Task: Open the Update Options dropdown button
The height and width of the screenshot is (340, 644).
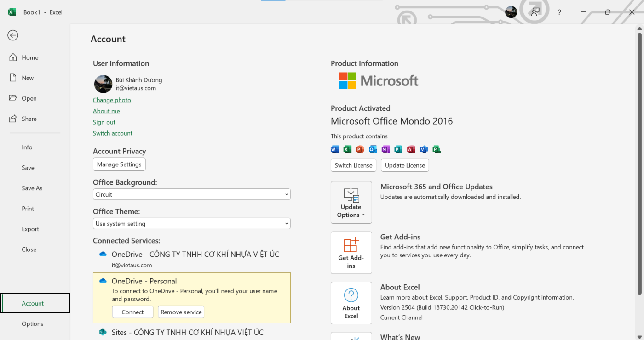Action: 351,202
